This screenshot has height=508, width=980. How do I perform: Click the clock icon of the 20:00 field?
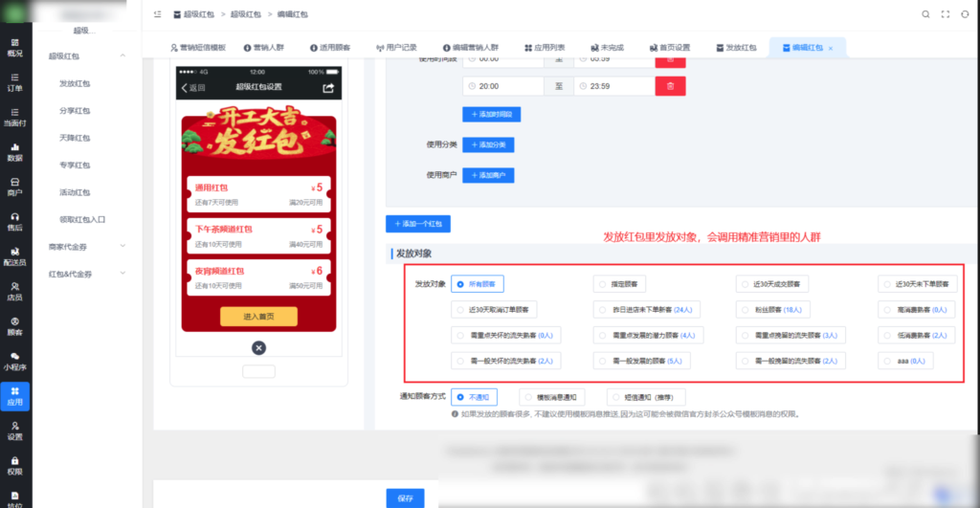point(472,86)
